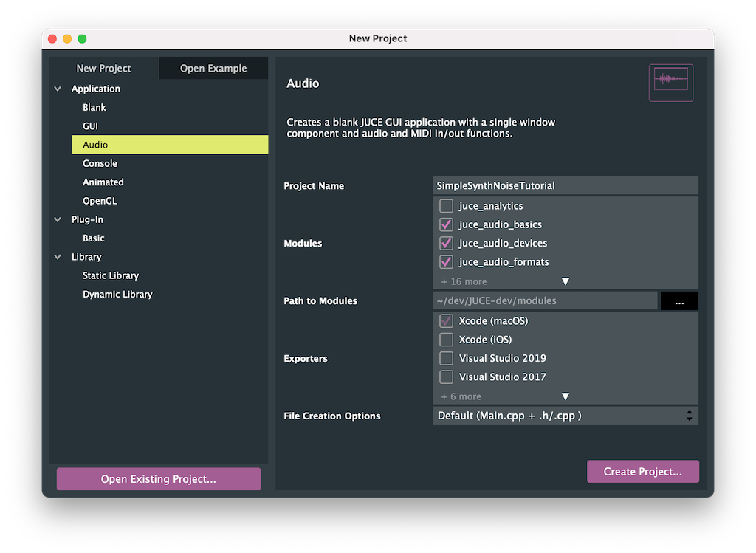Click the Project Name text field

(x=565, y=186)
